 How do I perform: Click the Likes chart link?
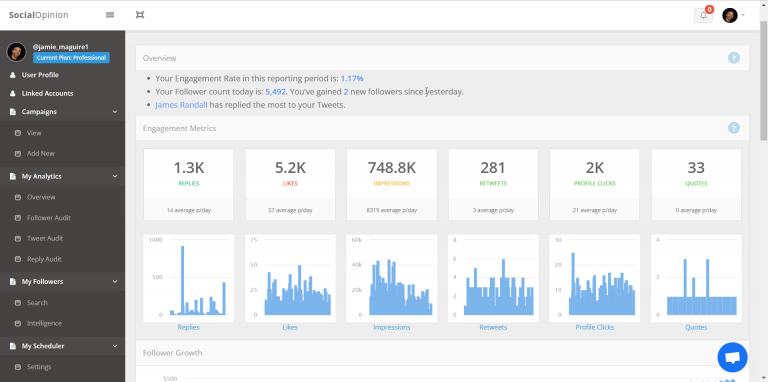point(290,327)
